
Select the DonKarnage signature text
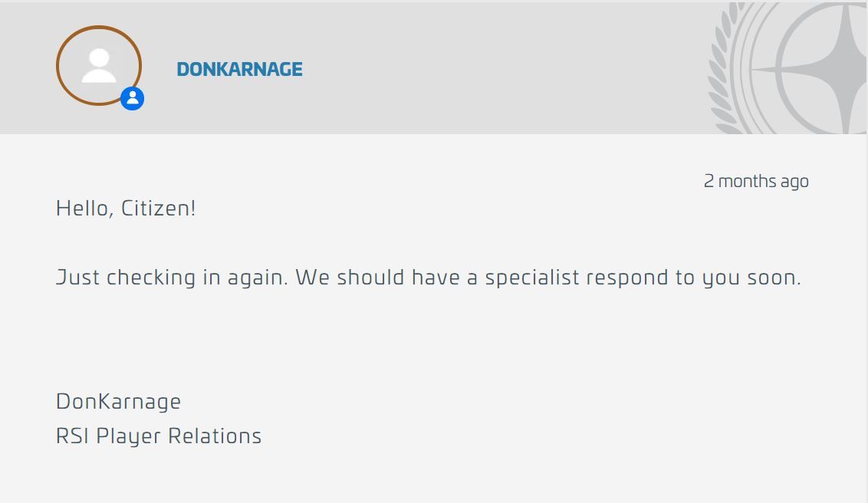(118, 402)
